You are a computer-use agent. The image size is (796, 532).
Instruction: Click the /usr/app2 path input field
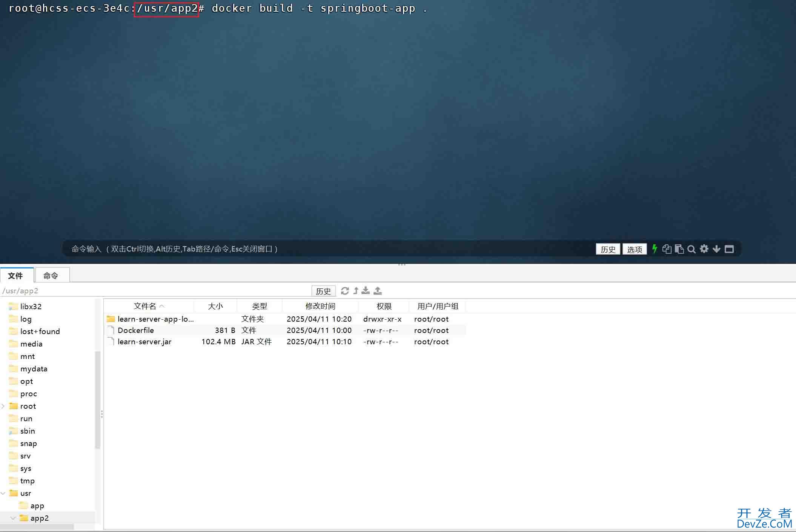(155, 291)
